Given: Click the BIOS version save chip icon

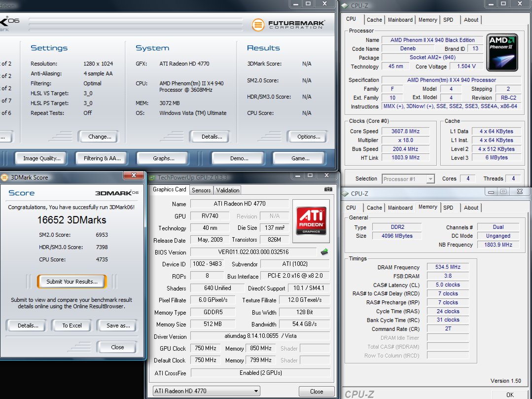Looking at the screenshot, I should (x=324, y=252).
